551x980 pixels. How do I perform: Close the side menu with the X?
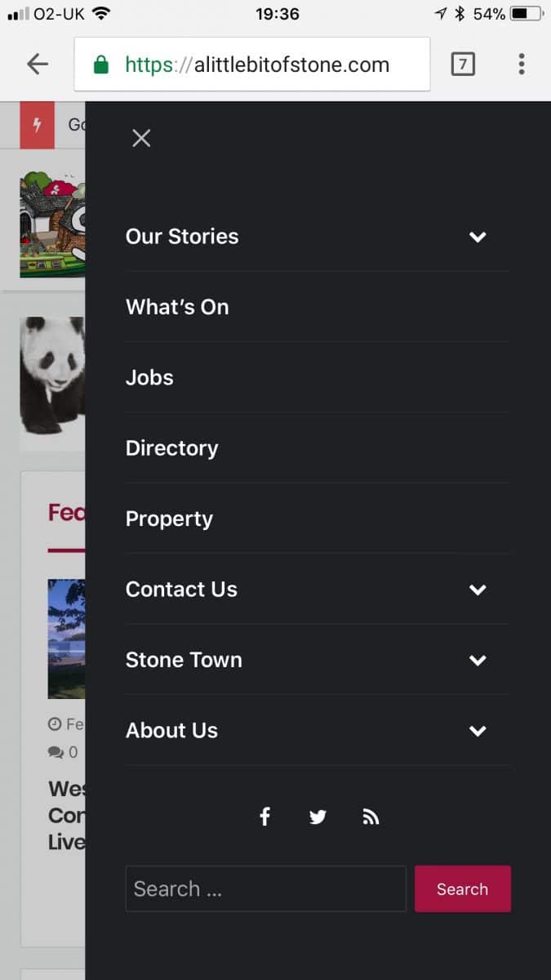141,138
